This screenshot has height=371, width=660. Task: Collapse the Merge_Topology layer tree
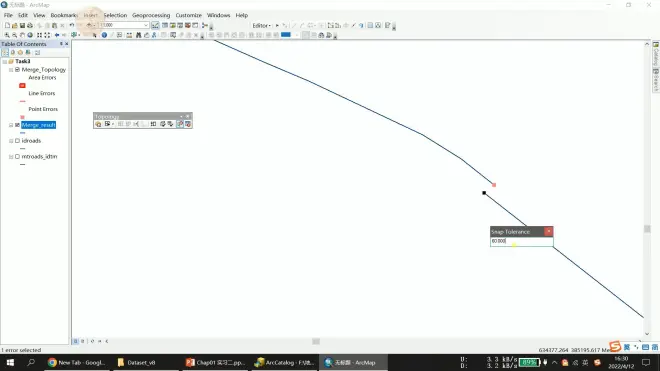click(11, 70)
